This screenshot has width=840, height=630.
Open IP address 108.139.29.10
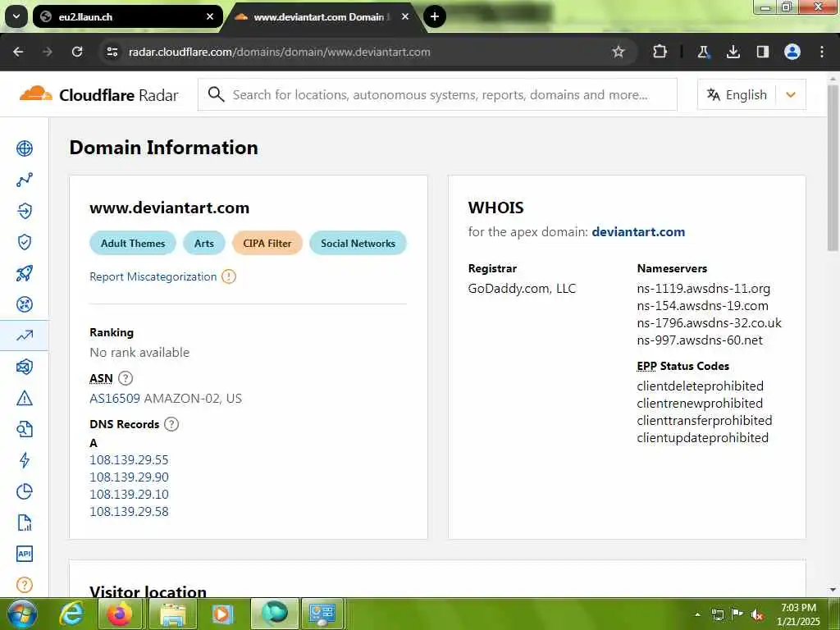129,495
